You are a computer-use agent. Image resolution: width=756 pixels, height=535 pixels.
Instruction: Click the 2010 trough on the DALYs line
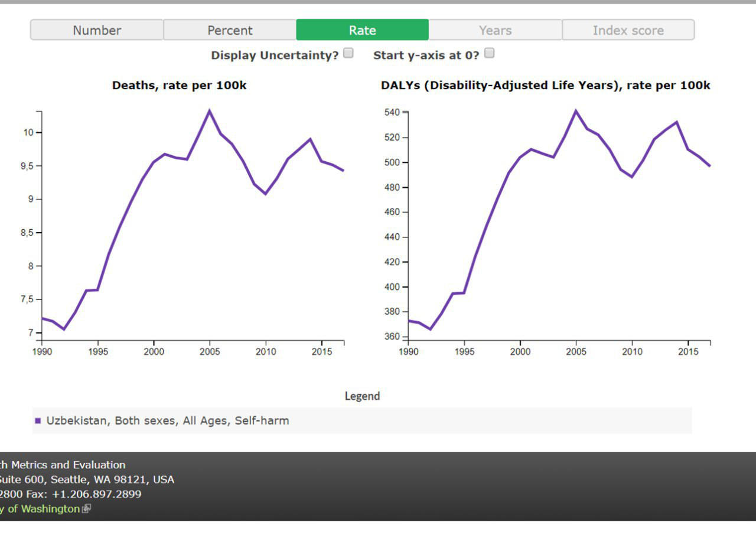(632, 177)
